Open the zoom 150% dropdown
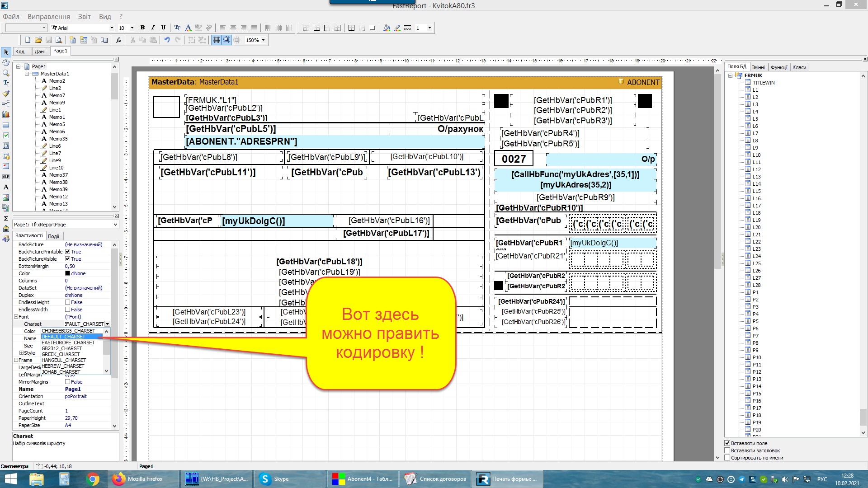 pyautogui.click(x=263, y=40)
